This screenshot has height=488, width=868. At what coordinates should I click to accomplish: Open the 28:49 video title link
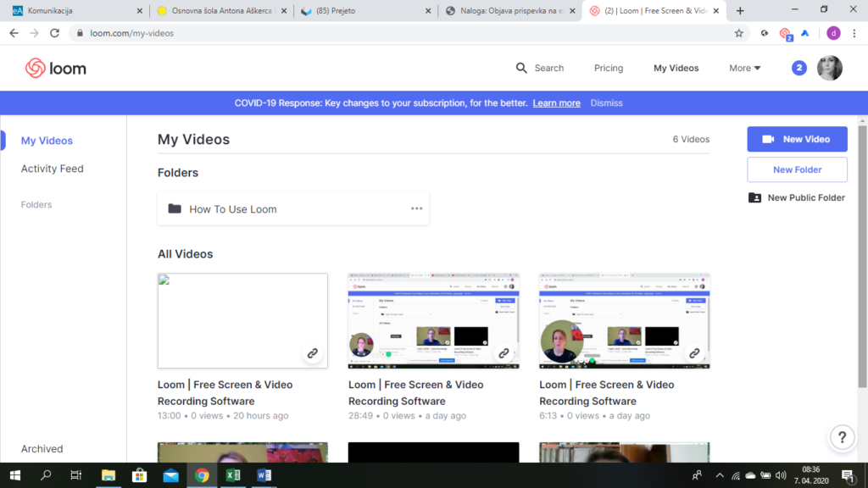tap(415, 393)
